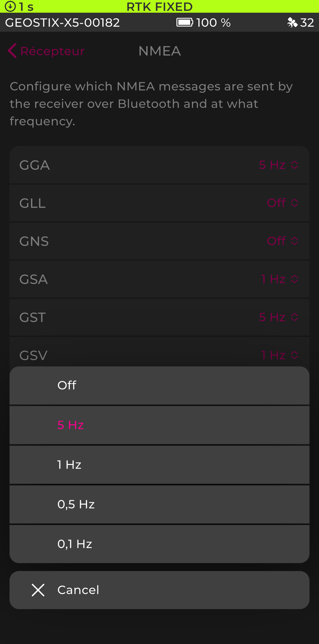Tap the satellite count icon
The height and width of the screenshot is (644, 319).
click(x=292, y=22)
